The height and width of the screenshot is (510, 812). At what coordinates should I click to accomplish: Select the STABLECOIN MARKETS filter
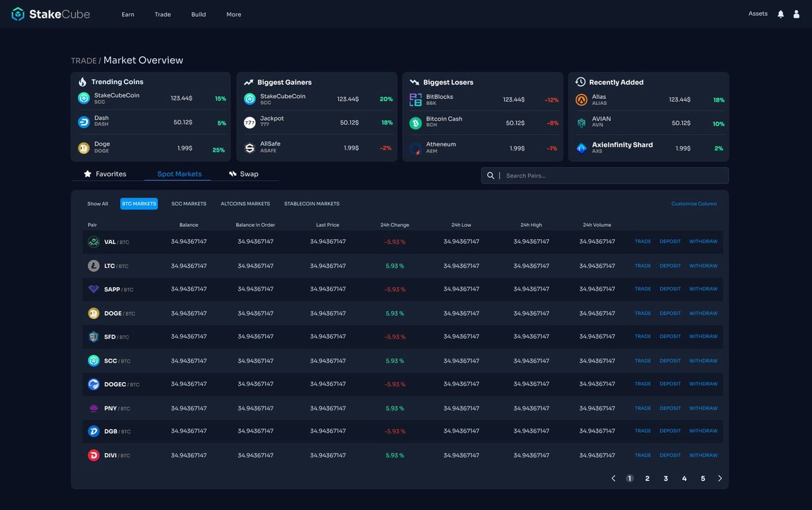[x=312, y=204]
